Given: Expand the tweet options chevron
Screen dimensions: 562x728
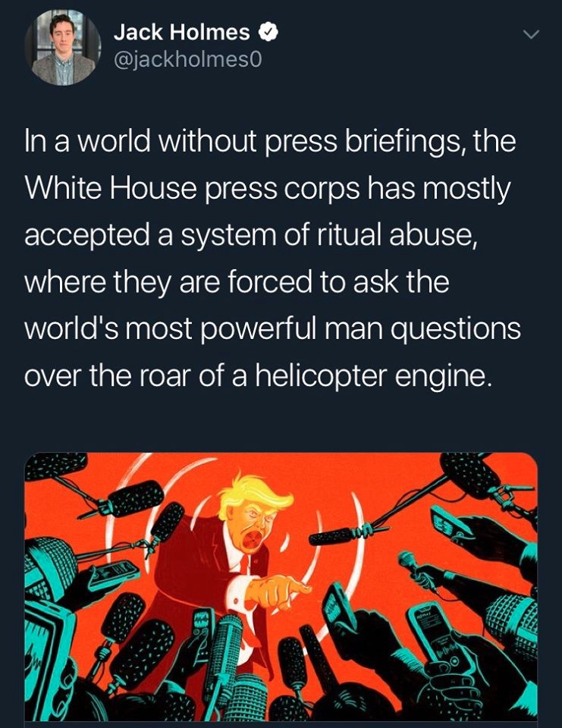Looking at the screenshot, I should point(531,35).
